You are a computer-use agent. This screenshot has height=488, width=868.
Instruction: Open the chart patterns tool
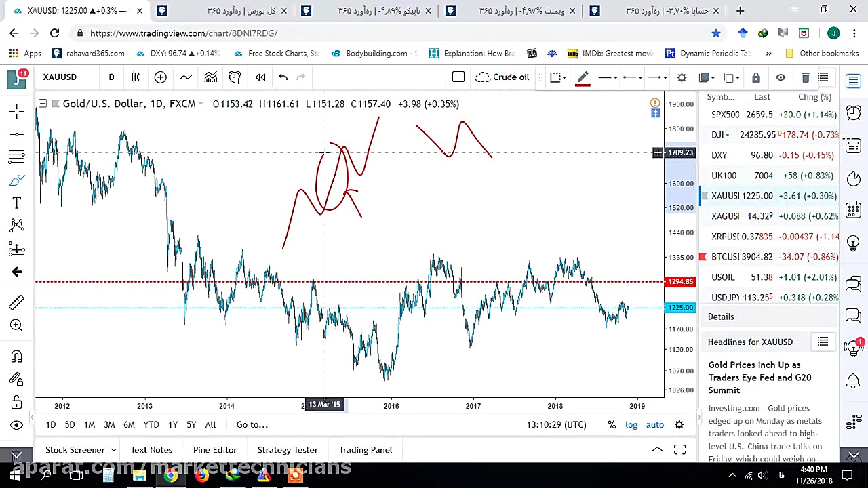17,226
